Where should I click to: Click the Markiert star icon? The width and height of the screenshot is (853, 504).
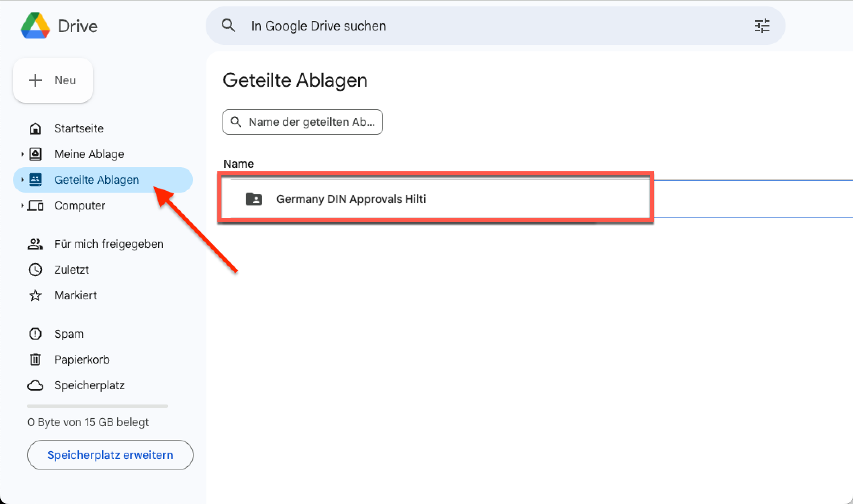(x=35, y=295)
